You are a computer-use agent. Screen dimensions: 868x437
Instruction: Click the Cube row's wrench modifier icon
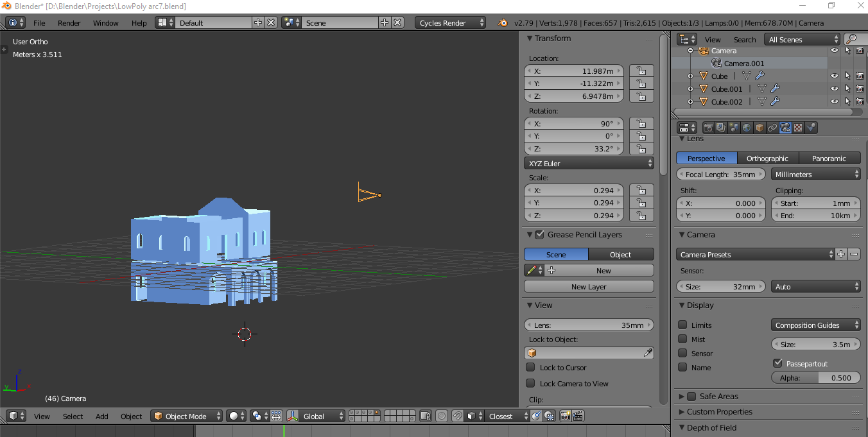[760, 76]
